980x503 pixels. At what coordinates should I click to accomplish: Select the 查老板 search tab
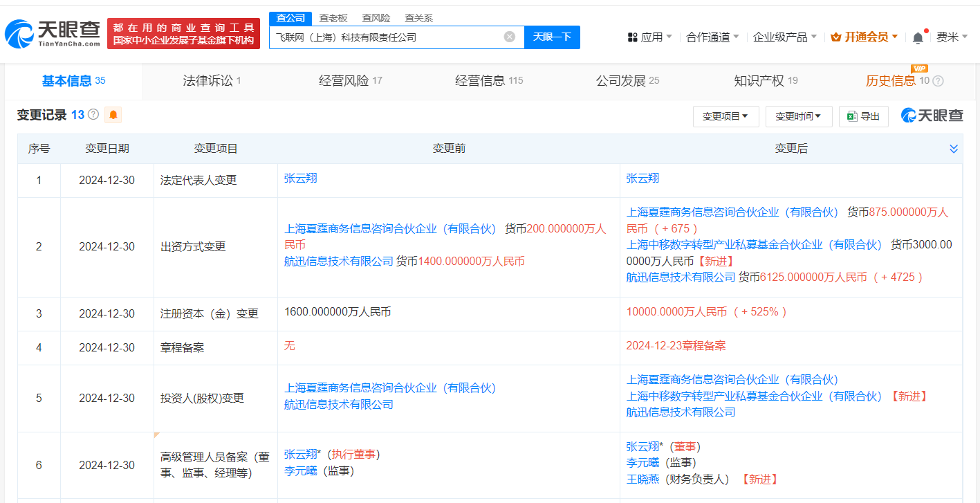coord(333,18)
